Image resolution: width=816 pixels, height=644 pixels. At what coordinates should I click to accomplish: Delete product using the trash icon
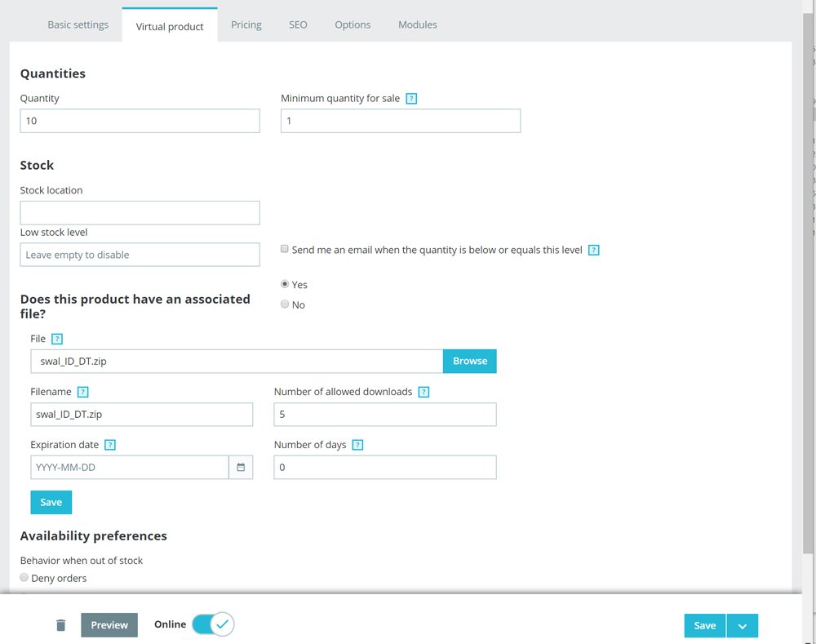(61, 624)
